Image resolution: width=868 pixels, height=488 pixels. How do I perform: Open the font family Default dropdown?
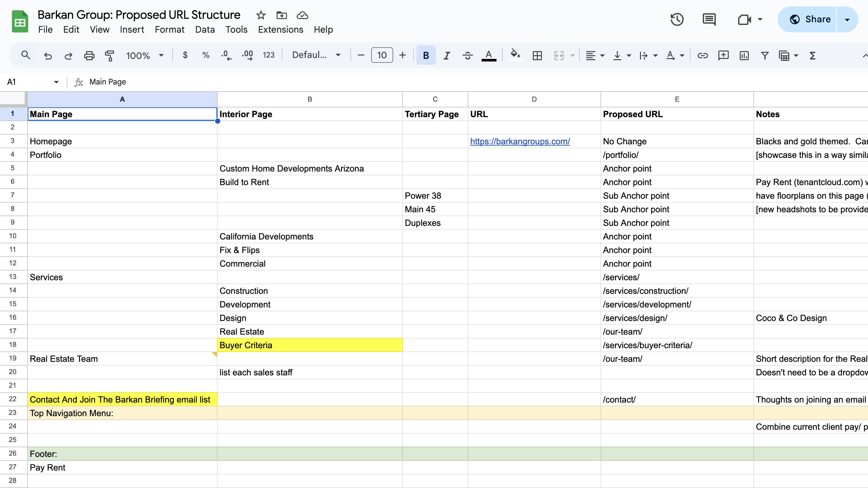(x=316, y=55)
